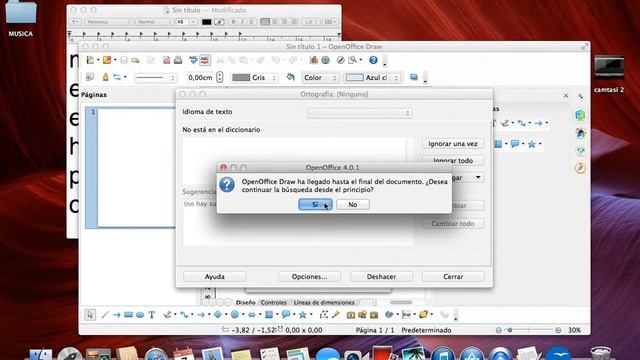Image resolution: width=640 pixels, height=360 pixels.
Task: Click the Ignorar una vez button
Action: pos(453,144)
